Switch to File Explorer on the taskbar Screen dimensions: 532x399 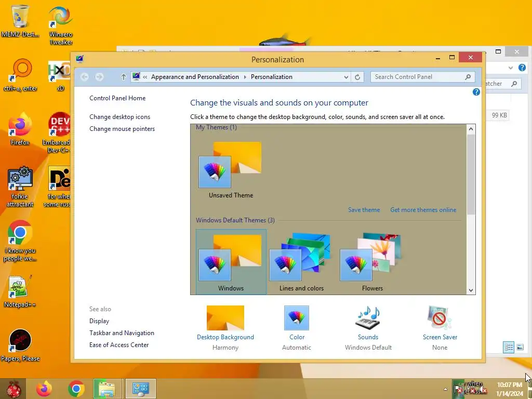[107, 389]
